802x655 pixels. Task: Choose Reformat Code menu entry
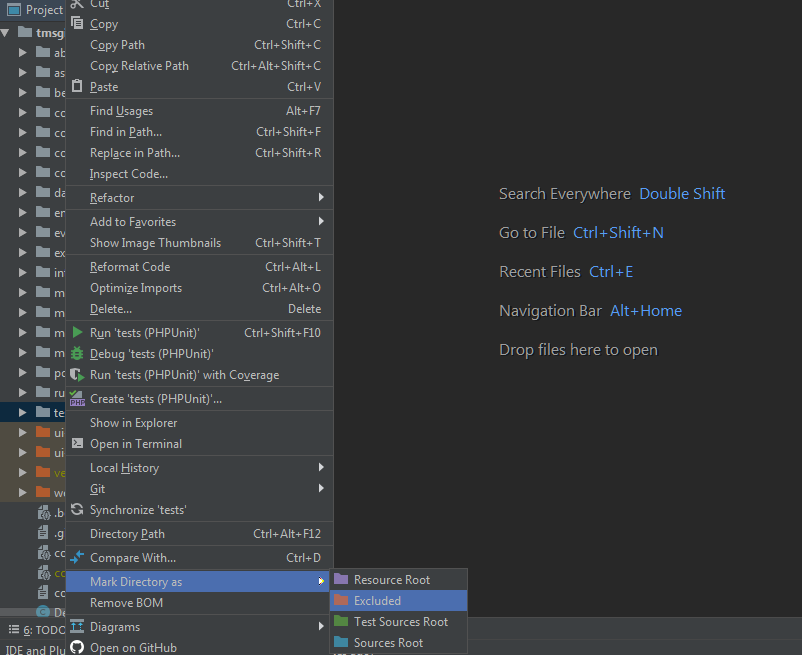coord(199,267)
